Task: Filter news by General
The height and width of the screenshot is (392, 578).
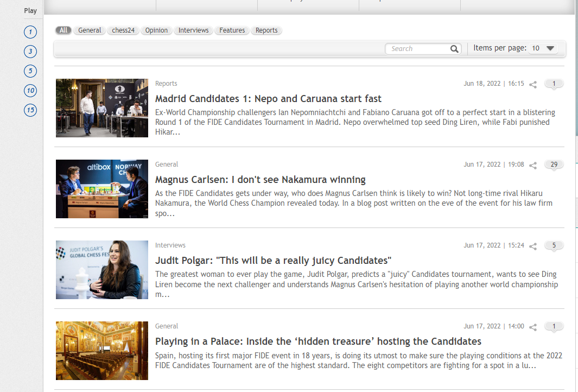Action: point(90,30)
